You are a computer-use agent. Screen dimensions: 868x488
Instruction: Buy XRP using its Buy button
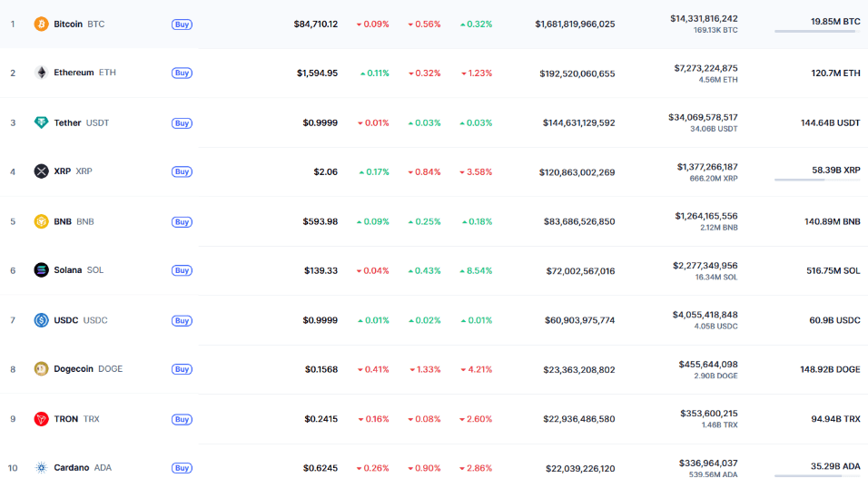(x=182, y=171)
